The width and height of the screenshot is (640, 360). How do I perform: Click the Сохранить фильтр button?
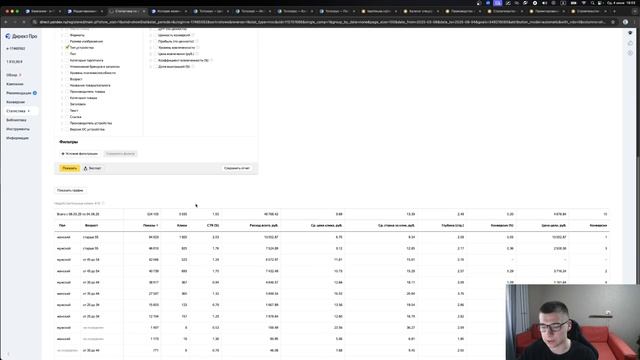click(120, 154)
